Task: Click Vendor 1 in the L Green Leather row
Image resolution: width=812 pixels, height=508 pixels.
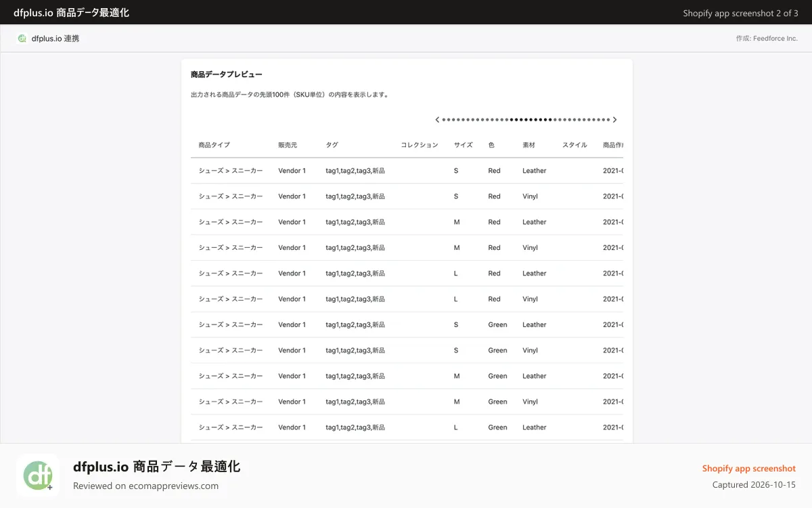Action: 292,428
